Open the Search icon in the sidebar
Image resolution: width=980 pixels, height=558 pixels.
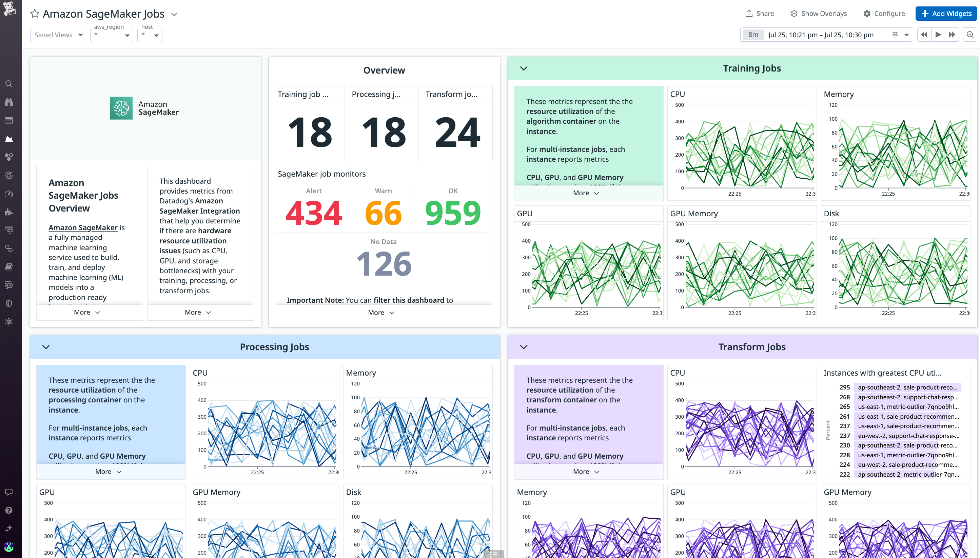pyautogui.click(x=9, y=84)
